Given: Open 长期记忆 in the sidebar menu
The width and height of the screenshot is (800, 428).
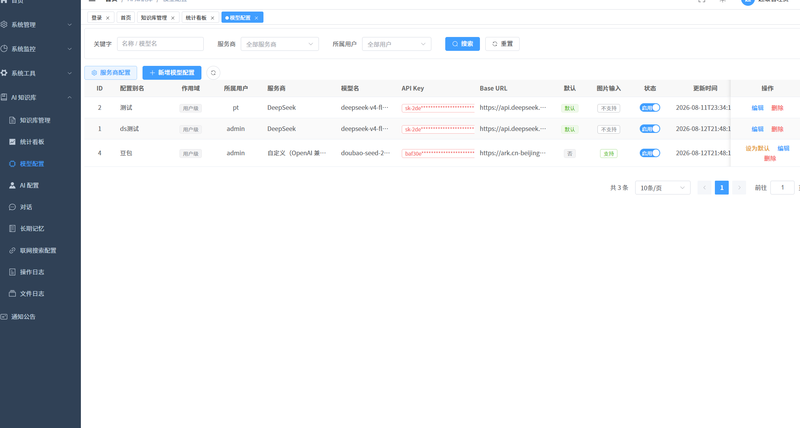Looking at the screenshot, I should (32, 229).
